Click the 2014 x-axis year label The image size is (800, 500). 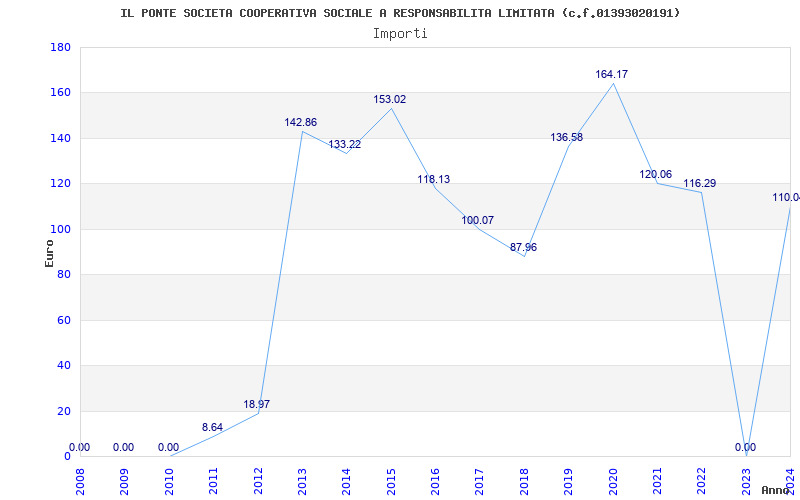347,481
